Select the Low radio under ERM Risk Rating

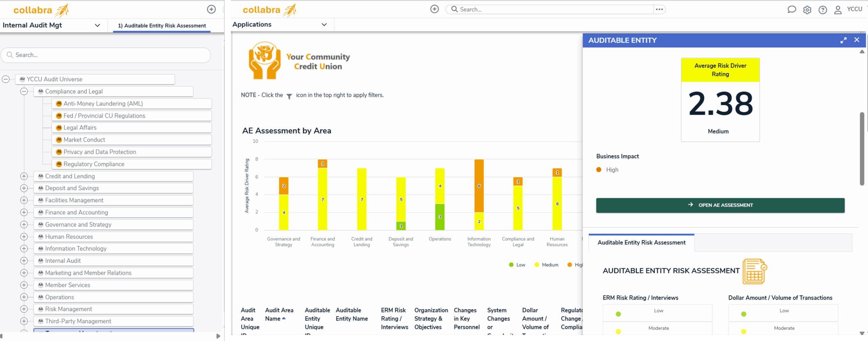tap(618, 314)
